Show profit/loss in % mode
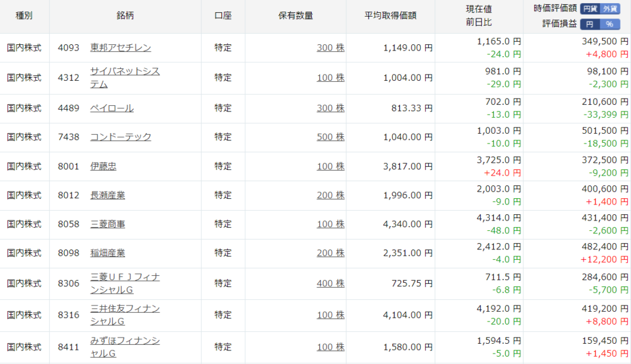The height and width of the screenshot is (364, 631). pos(610,24)
